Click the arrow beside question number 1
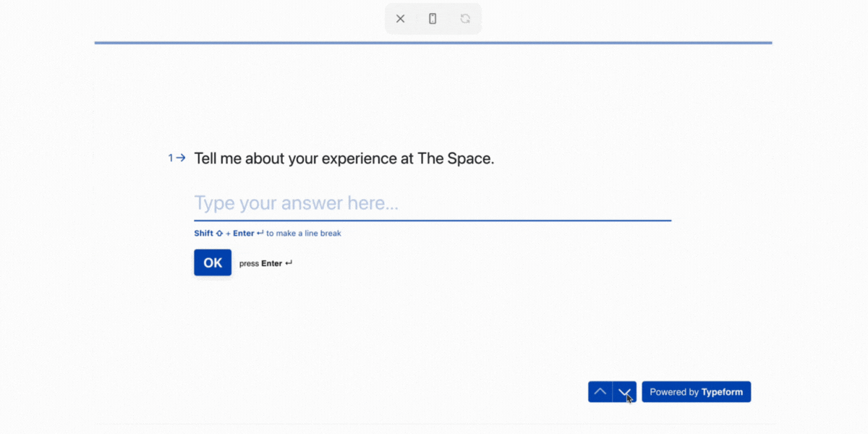Viewport: 868px width, 434px height. [181, 158]
